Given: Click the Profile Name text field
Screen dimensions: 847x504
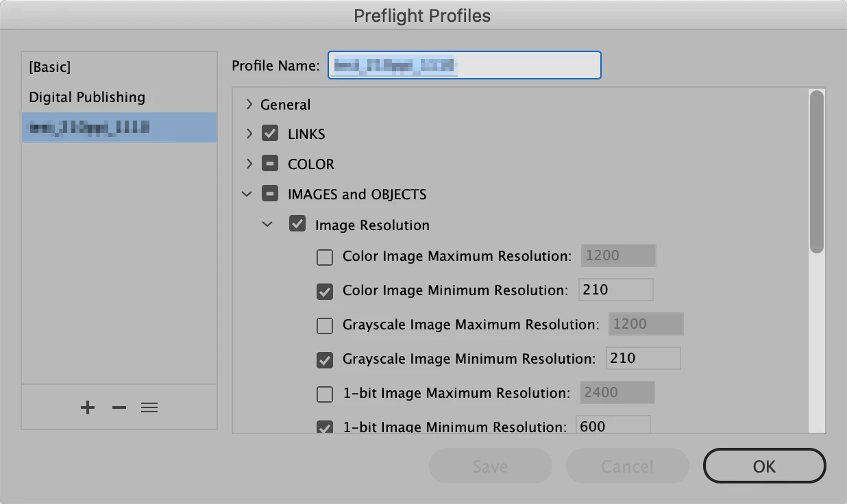Looking at the screenshot, I should click(464, 66).
